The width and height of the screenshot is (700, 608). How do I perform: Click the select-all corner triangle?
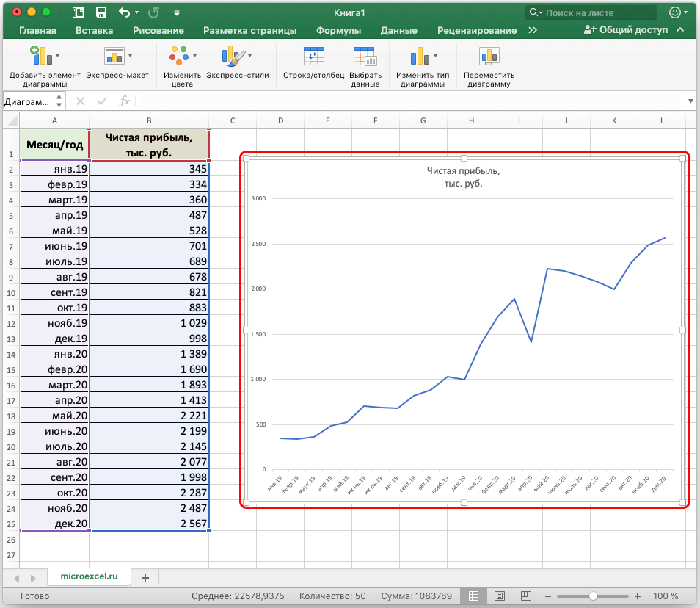point(12,120)
